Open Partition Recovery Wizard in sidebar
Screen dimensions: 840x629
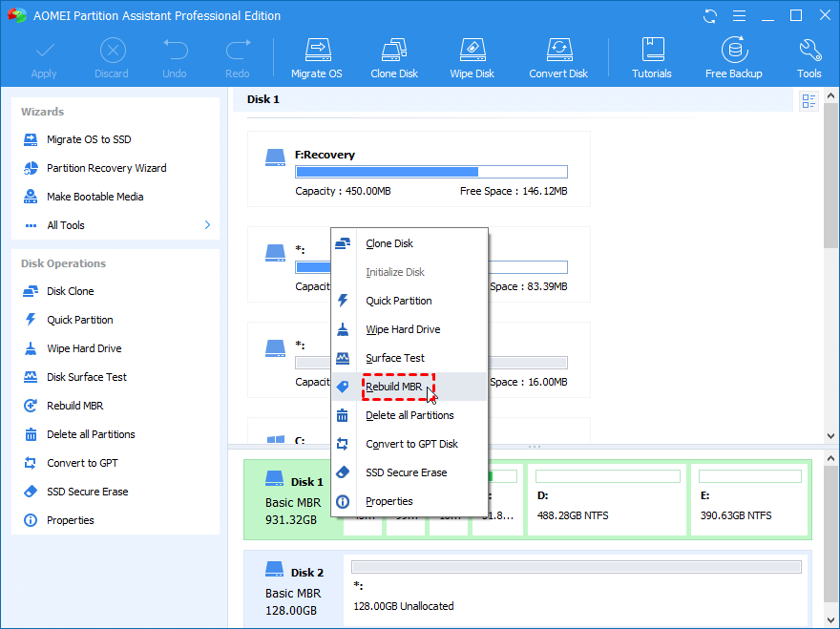(x=106, y=168)
